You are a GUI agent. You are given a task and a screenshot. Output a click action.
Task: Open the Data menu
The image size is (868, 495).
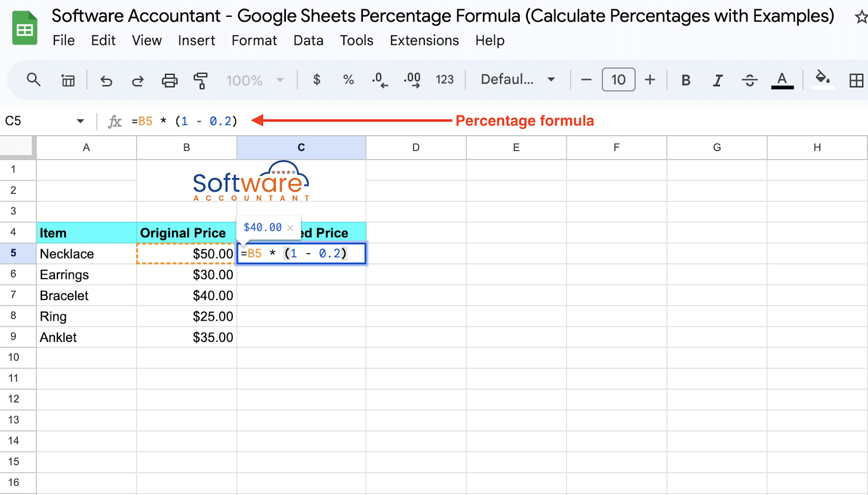point(309,41)
